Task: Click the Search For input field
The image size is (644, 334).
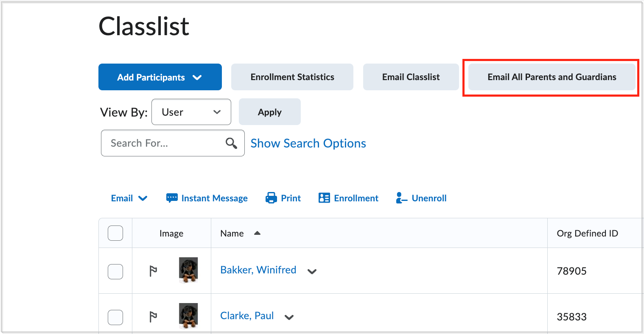Action: (x=165, y=143)
